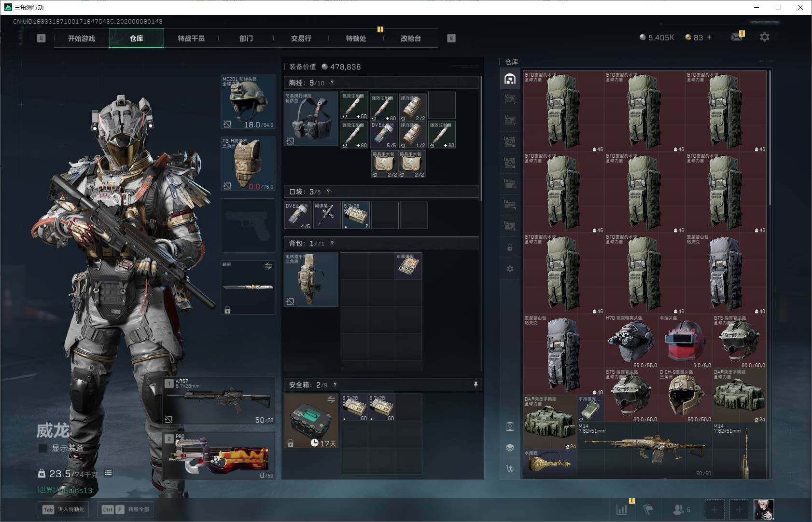This screenshot has height=522, width=812.
Task: Open the flags icon in bottom bar
Action: point(648,509)
